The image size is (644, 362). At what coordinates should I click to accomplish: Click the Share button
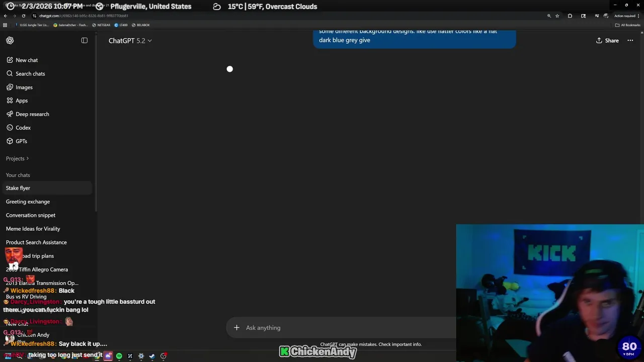(607, 40)
